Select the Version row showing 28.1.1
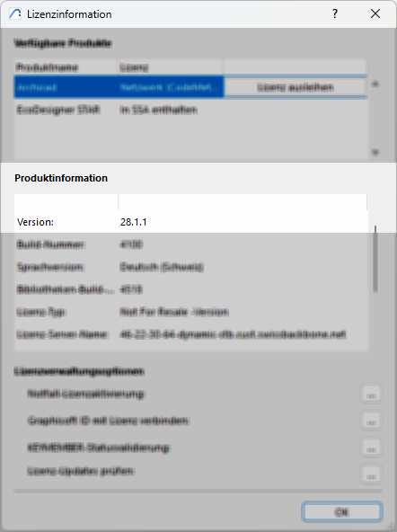Image resolution: width=397 pixels, height=532 pixels. [x=191, y=222]
